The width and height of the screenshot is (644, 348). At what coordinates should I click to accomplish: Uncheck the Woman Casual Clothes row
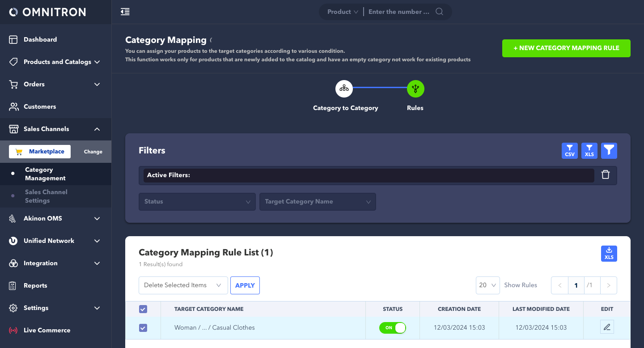143,328
